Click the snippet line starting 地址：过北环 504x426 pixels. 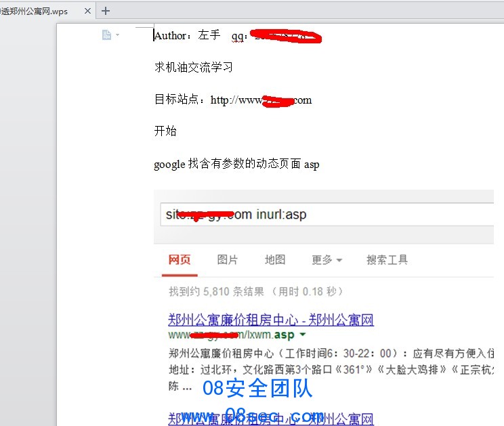tap(331, 370)
